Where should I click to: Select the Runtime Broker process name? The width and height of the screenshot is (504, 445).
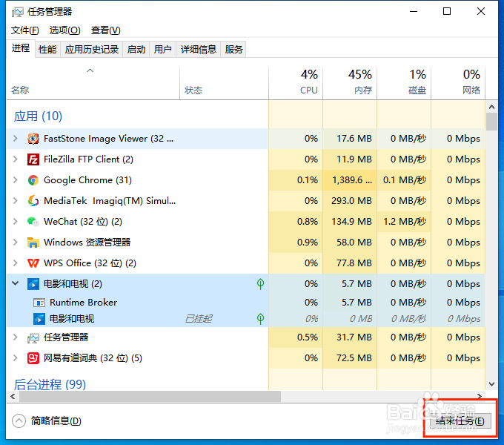click(x=83, y=303)
